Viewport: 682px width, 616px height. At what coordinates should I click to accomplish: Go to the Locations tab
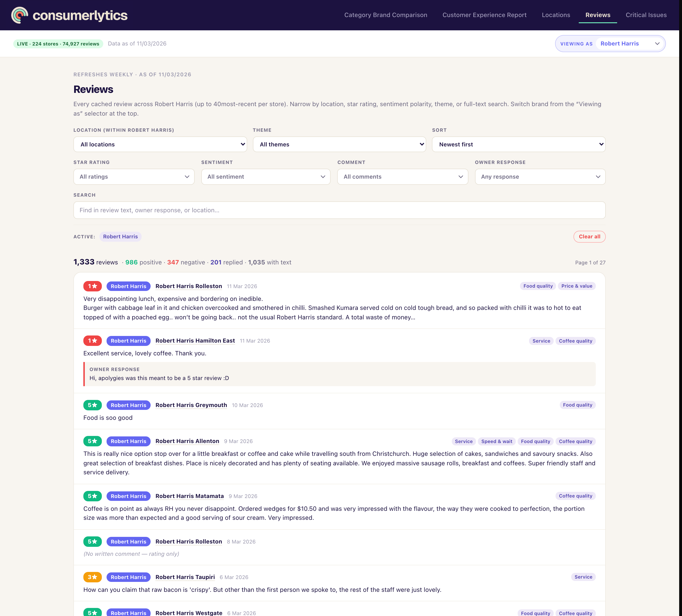556,15
